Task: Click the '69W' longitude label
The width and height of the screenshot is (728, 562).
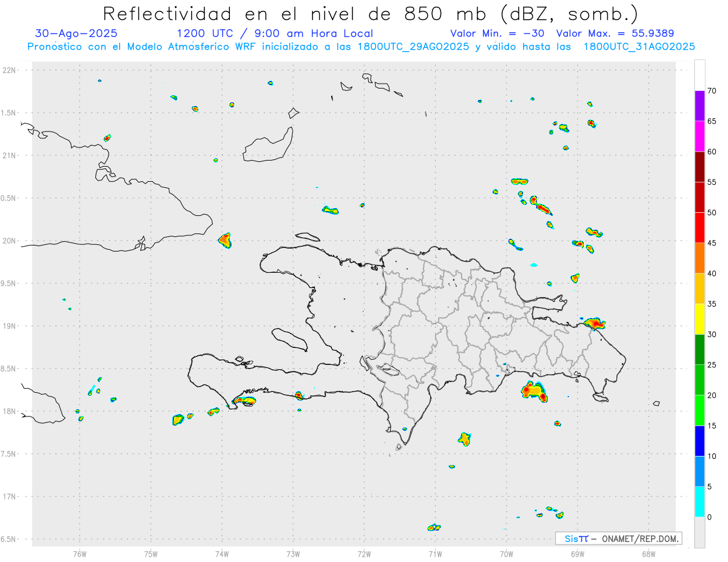Action: [x=577, y=554]
